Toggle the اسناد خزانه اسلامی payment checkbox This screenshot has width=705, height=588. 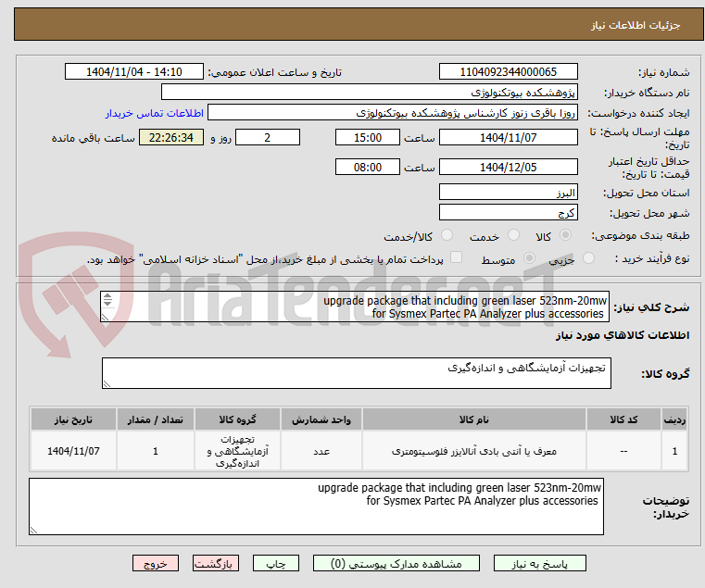(457, 257)
